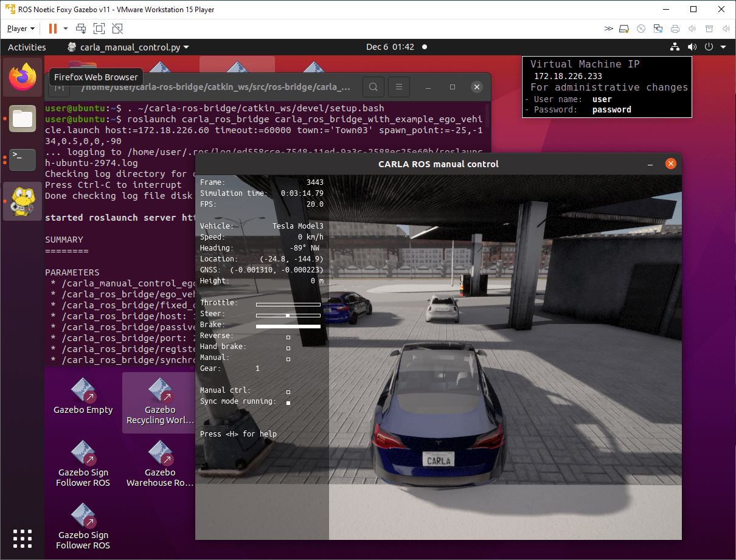Image resolution: width=736 pixels, height=560 pixels.
Task: Select Gazebo Sign Follower ROS beside Gazebo Warehouse
Action: pos(83,465)
